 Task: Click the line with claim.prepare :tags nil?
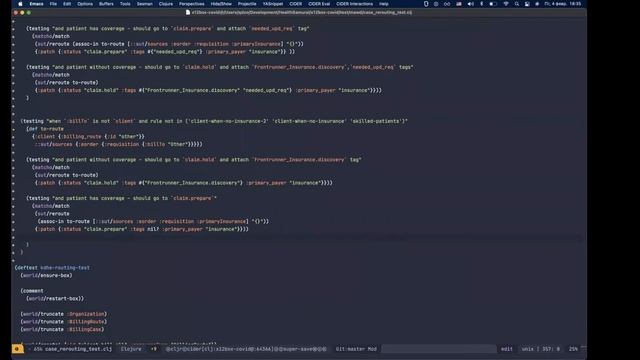coord(142,229)
